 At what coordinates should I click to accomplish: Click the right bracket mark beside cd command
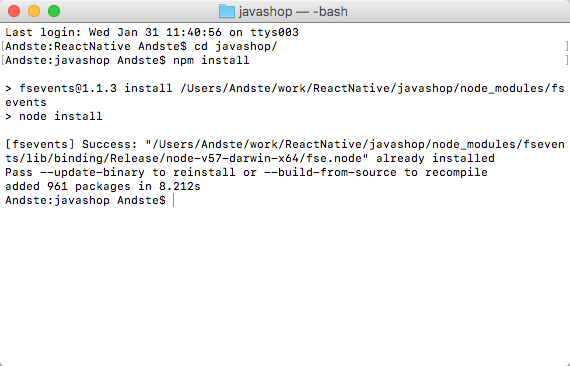(567, 47)
